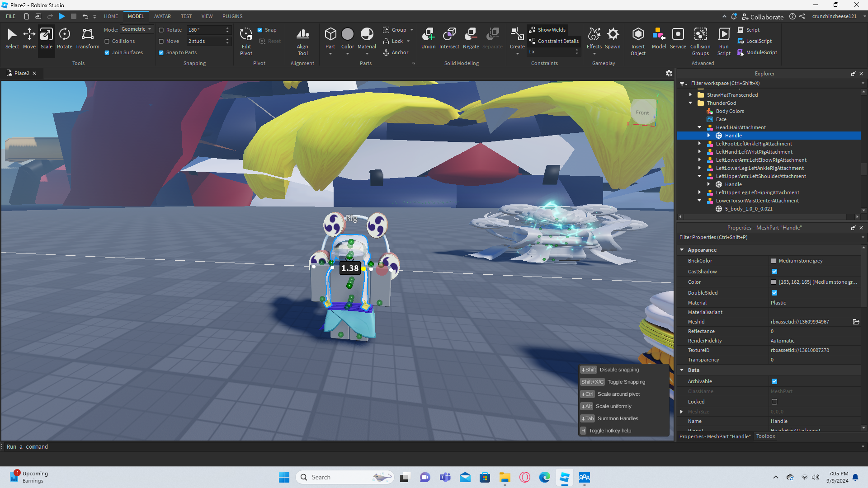Click the Edit Pivot icon
Image resolution: width=868 pixels, height=488 pixels.
(246, 41)
